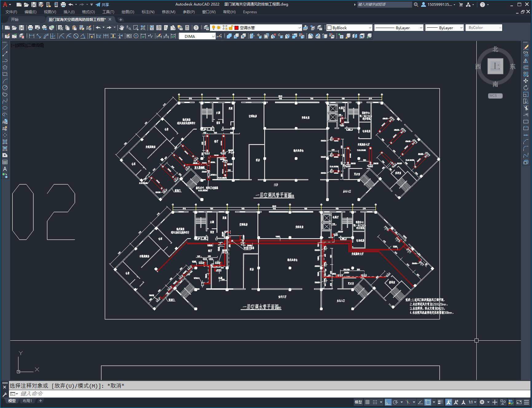The width and height of the screenshot is (532, 408).
Task: Open the 编辑(E) menu
Action: (x=30, y=12)
